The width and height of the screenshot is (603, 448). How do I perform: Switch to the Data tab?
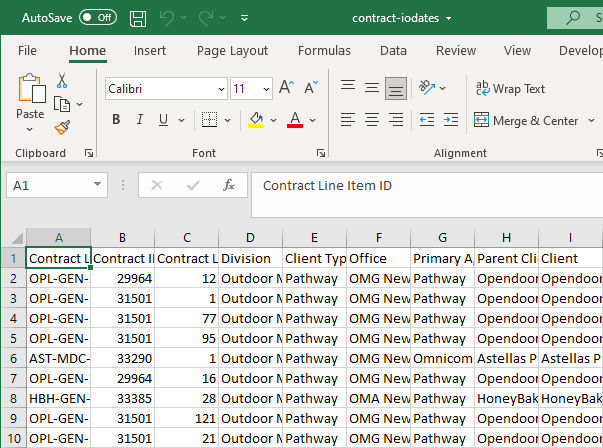click(x=393, y=51)
